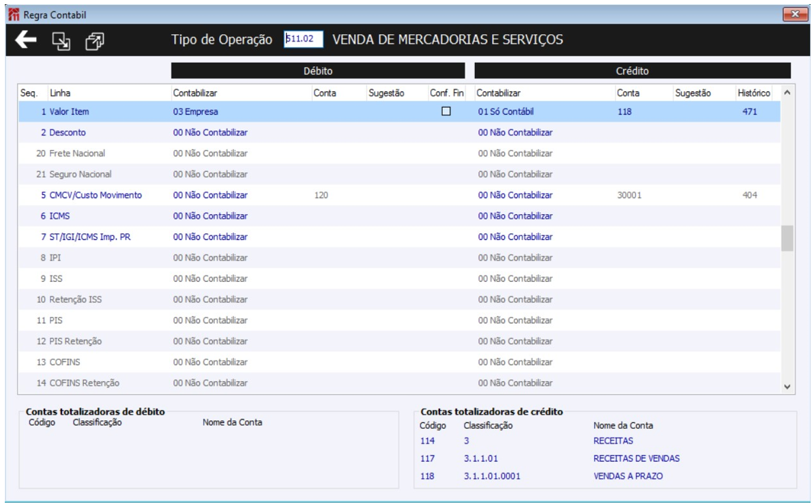This screenshot has width=812, height=504.
Task: Focus the Tipo de Operação code field
Action: click(x=304, y=39)
